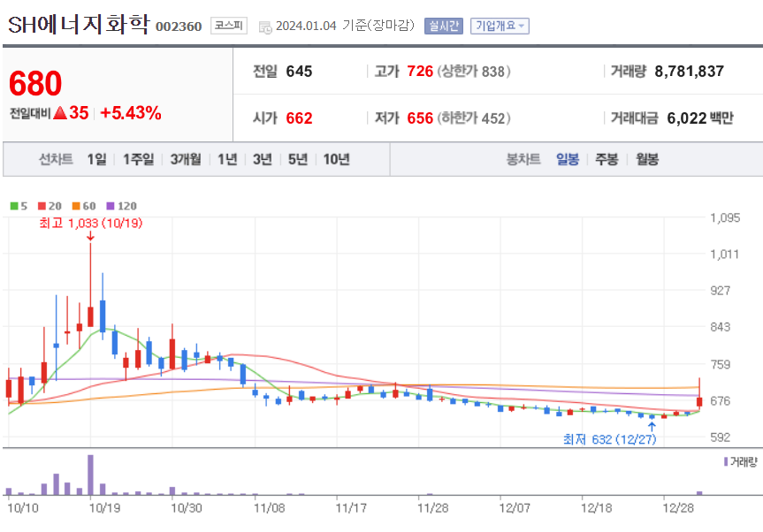Click the 시가 662 opening price value
Screen dimensions: 763x532
click(299, 118)
